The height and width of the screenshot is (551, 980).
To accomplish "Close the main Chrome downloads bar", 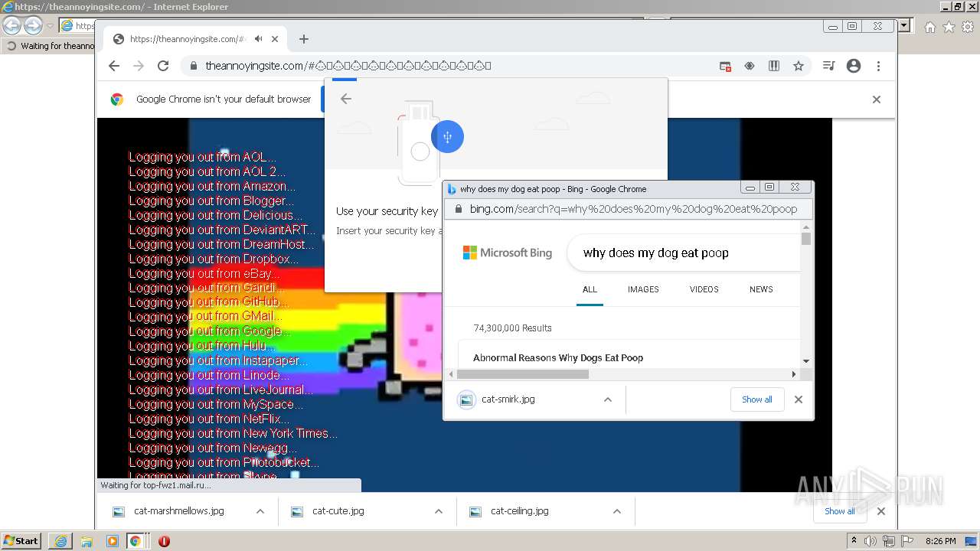I will pyautogui.click(x=881, y=511).
